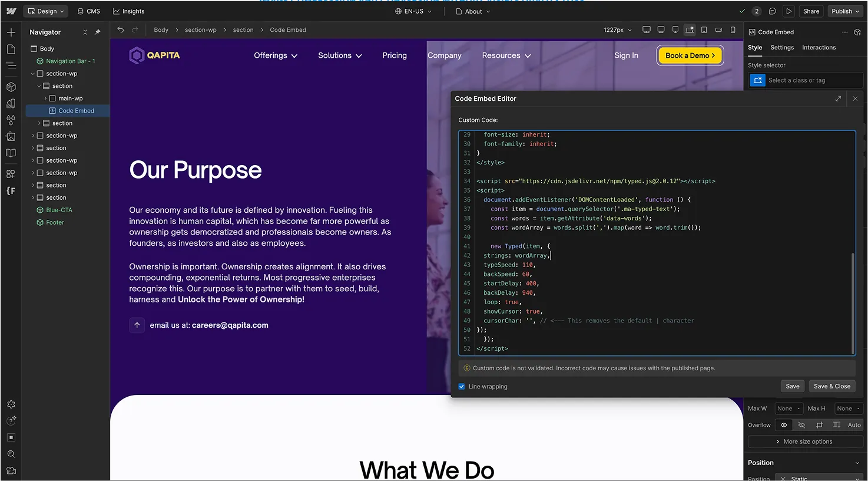The width and height of the screenshot is (868, 481).
Task: Collapse all Navigator items icon
Action: click(85, 32)
